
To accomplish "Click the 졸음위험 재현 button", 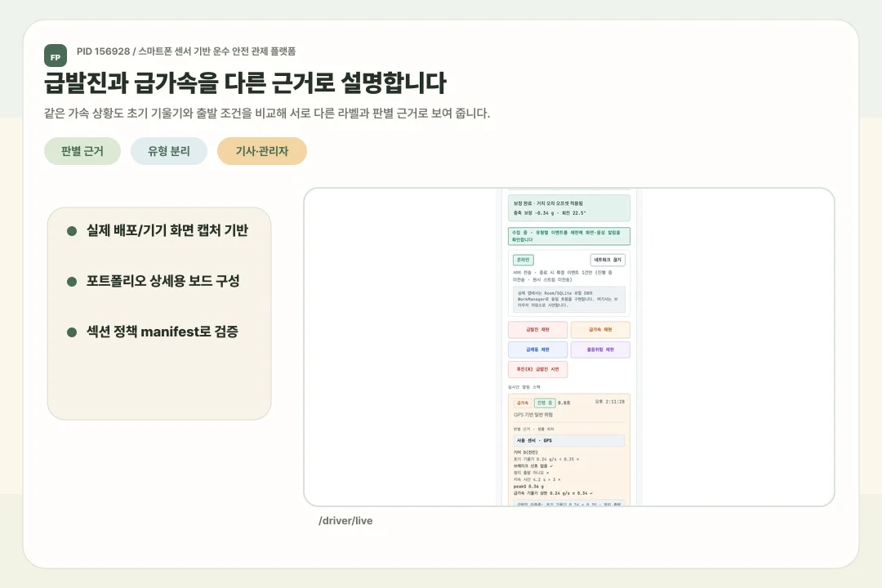I will tap(600, 350).
